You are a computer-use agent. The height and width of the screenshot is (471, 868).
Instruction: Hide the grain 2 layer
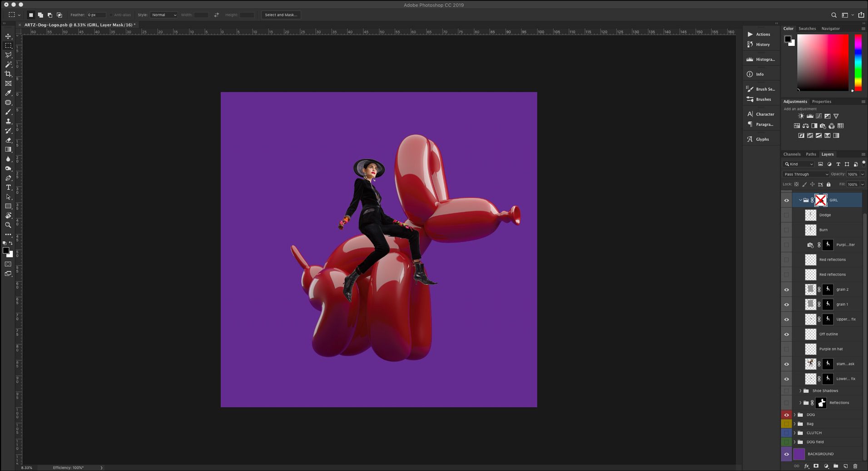point(786,290)
